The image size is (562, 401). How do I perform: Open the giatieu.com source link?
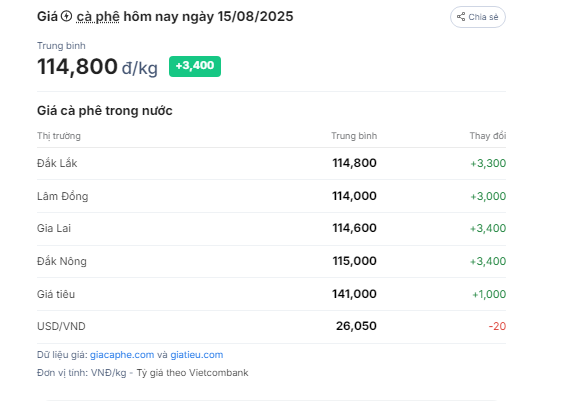[x=196, y=355]
